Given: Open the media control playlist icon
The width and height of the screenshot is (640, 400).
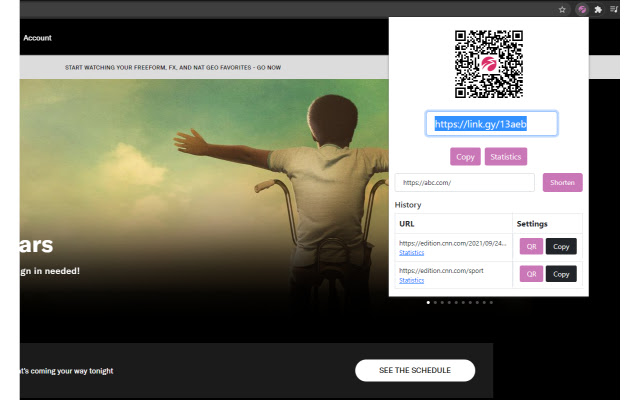Looking at the screenshot, I should (614, 9).
